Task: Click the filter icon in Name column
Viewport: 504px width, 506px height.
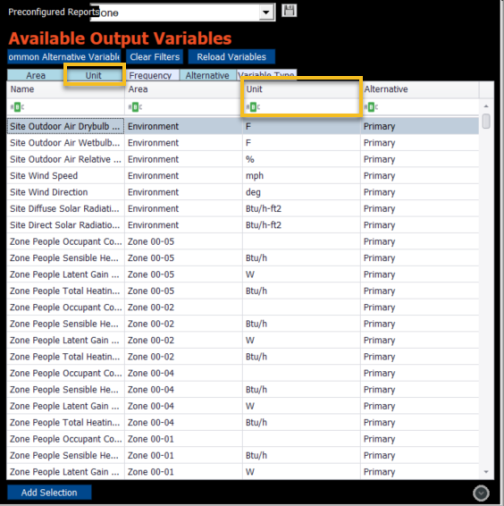Action: (x=17, y=107)
